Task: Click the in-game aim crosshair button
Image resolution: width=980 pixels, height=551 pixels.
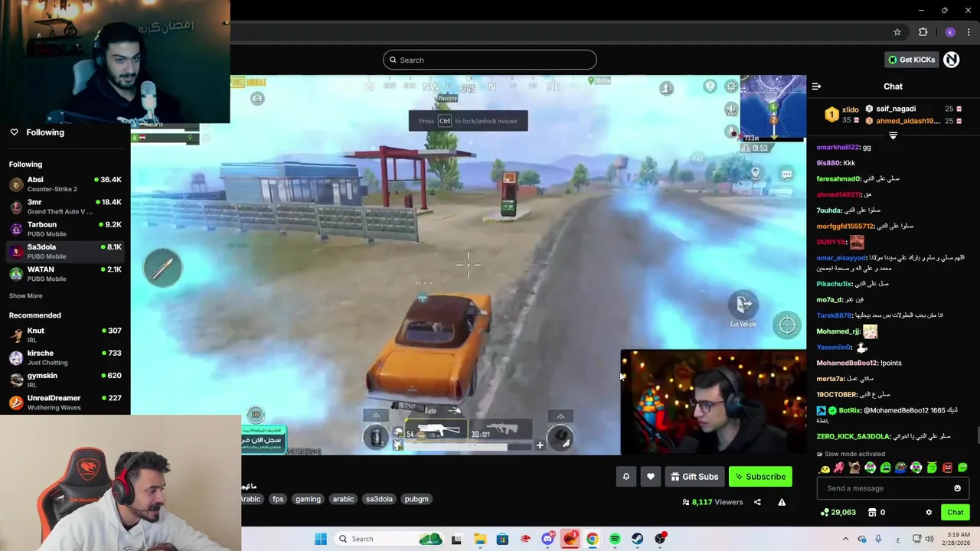Action: pos(787,325)
